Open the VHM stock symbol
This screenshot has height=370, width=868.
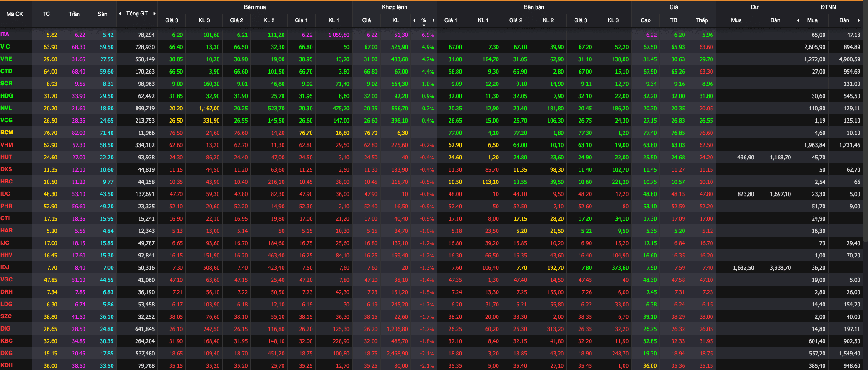[x=7, y=145]
